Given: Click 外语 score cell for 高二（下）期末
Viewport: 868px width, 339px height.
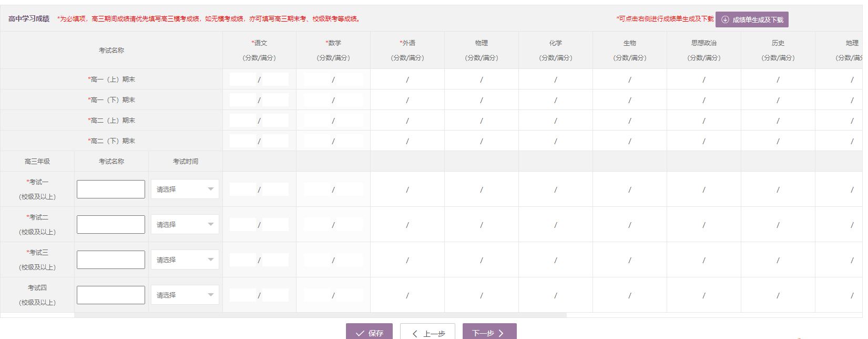Looking at the screenshot, I should coord(391,141).
